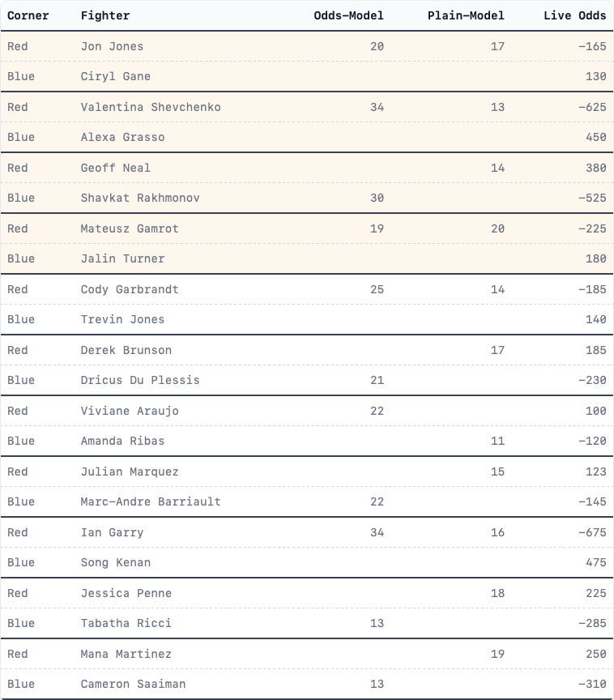Select Ian Garry's live odds -675
The height and width of the screenshot is (700, 614).
tap(592, 532)
